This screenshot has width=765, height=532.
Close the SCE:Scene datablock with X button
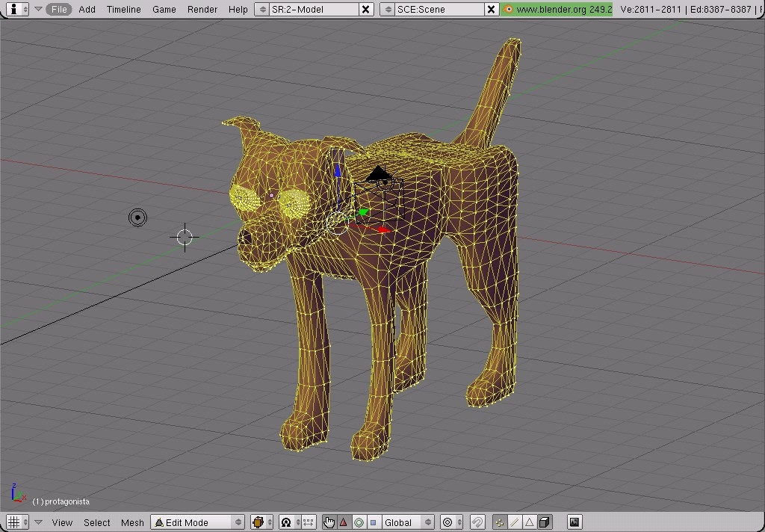point(491,10)
